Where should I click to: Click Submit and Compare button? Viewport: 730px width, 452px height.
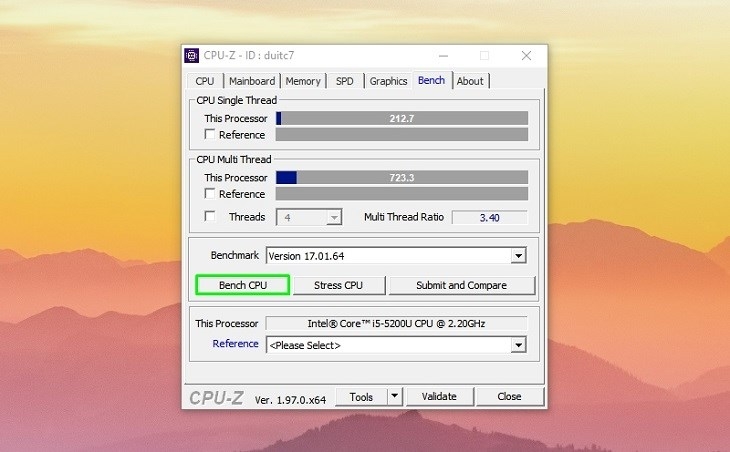461,285
